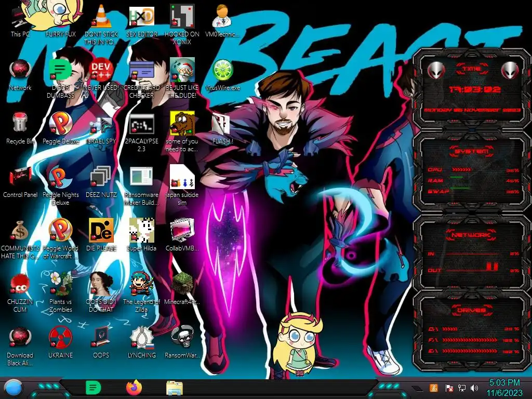Open the money bag COMMUNISTS HATE THIS icon

(x=20, y=238)
